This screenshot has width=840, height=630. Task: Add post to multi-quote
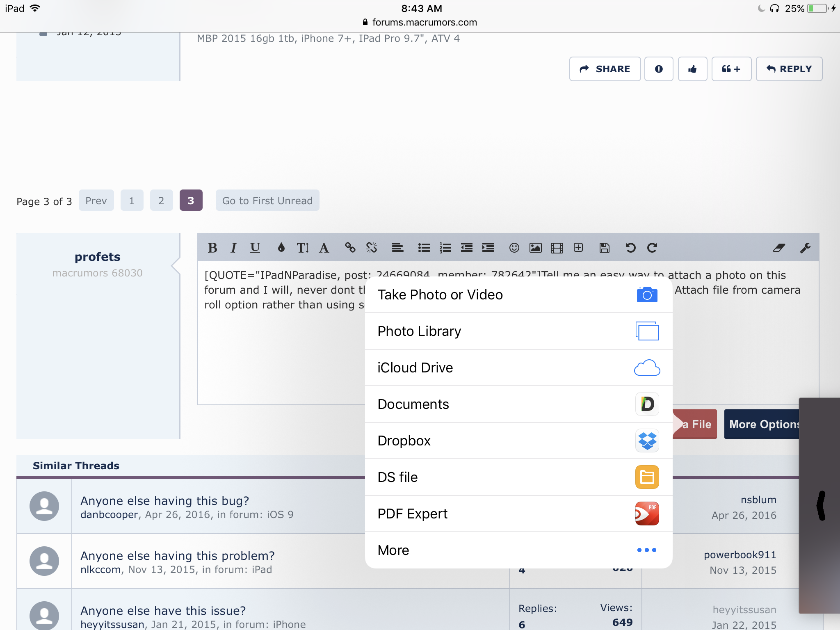[x=731, y=69]
